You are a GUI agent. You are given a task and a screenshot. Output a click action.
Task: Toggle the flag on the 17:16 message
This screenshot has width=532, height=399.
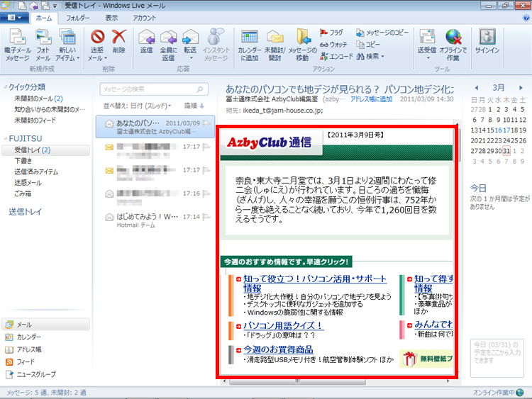[206, 193]
